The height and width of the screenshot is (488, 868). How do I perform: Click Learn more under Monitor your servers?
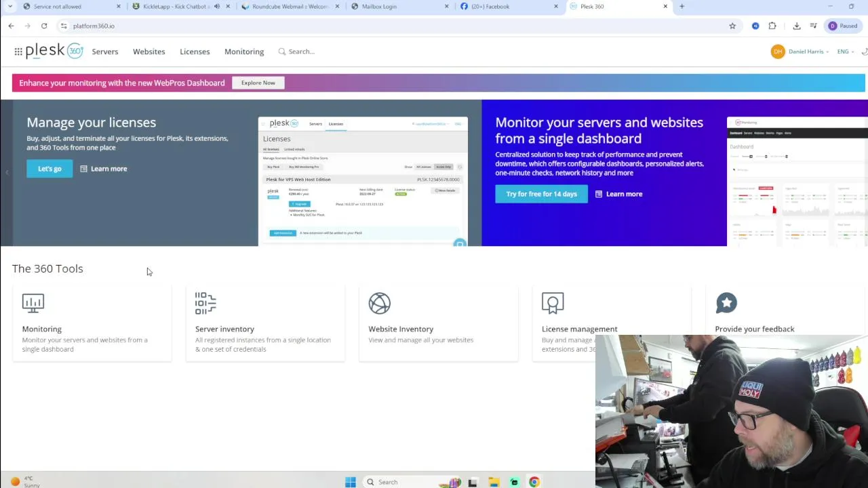[x=619, y=194]
